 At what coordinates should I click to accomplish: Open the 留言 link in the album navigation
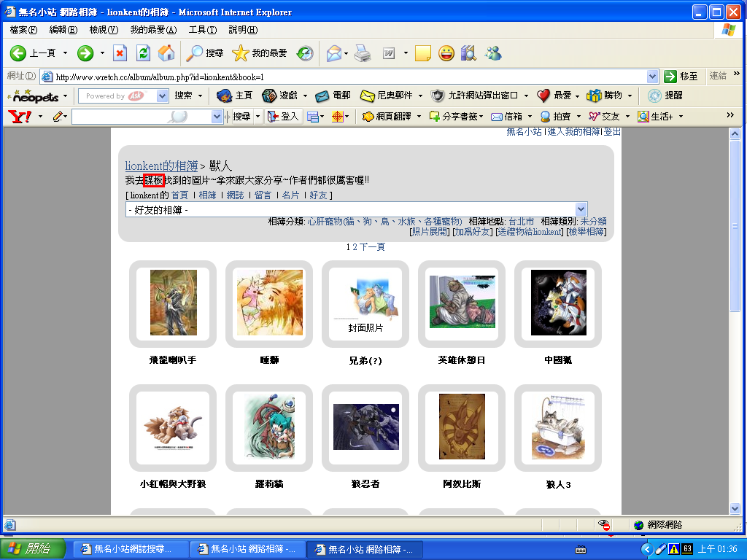263,195
